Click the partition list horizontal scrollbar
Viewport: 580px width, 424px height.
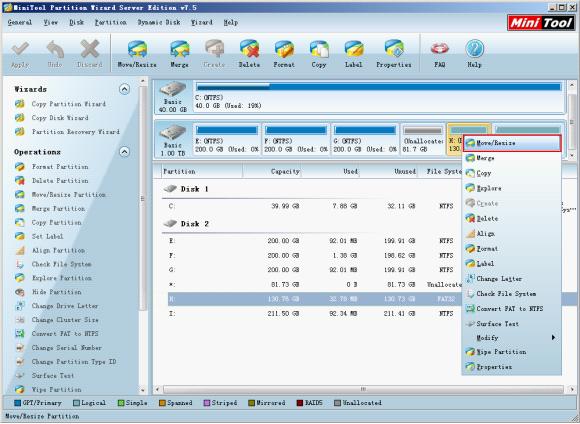pos(364,389)
